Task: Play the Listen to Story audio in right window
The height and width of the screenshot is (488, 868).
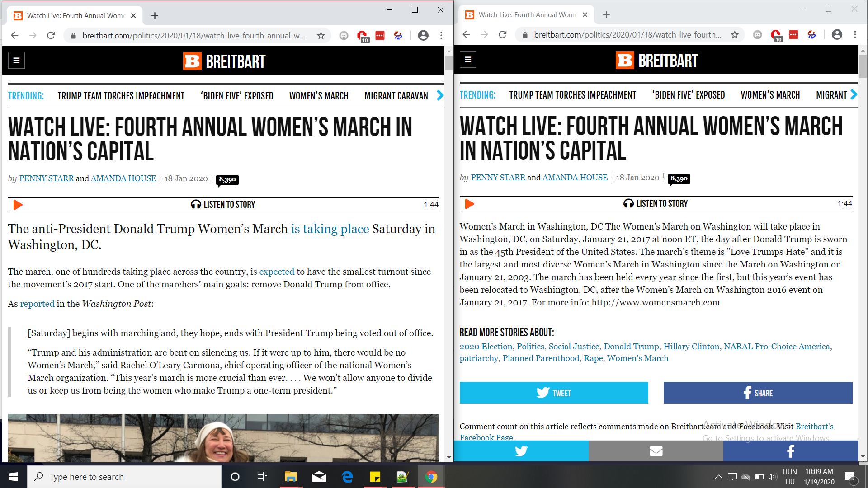Action: pos(469,204)
